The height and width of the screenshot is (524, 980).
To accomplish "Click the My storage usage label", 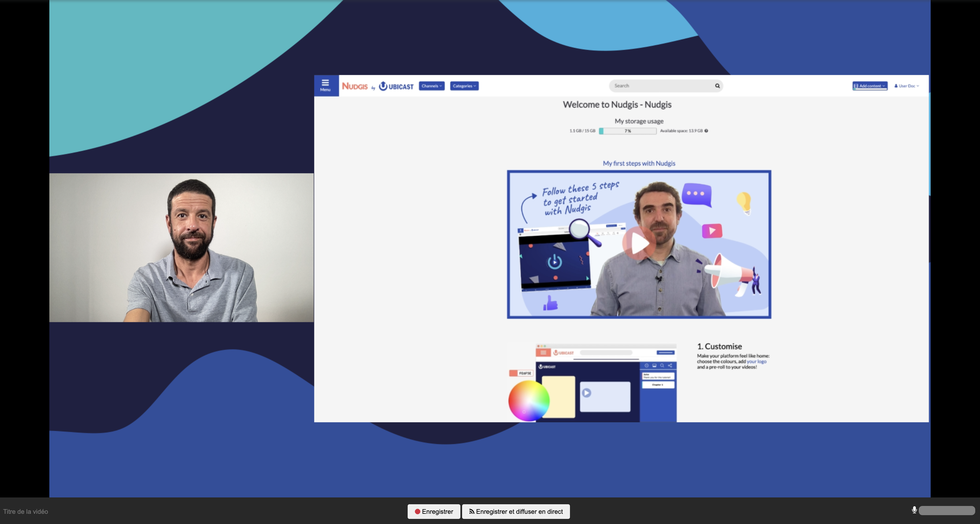I will (x=639, y=121).
